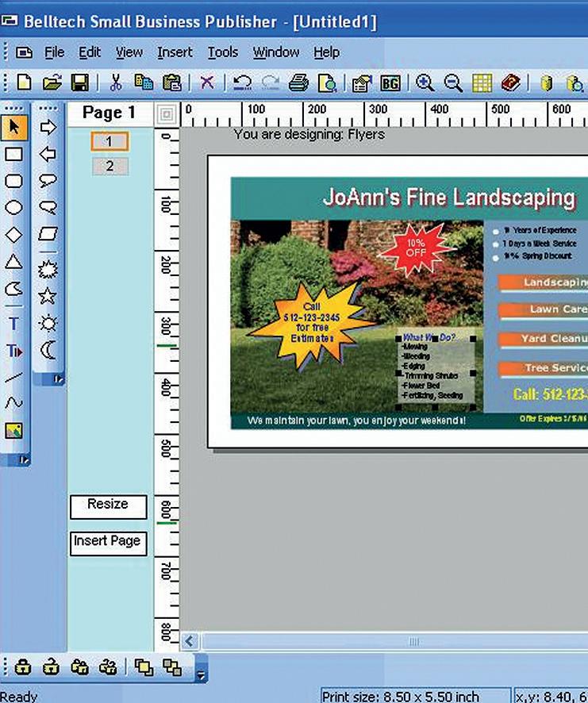Select the Insert Picture tool
This screenshot has height=703, width=588.
pos(13,431)
